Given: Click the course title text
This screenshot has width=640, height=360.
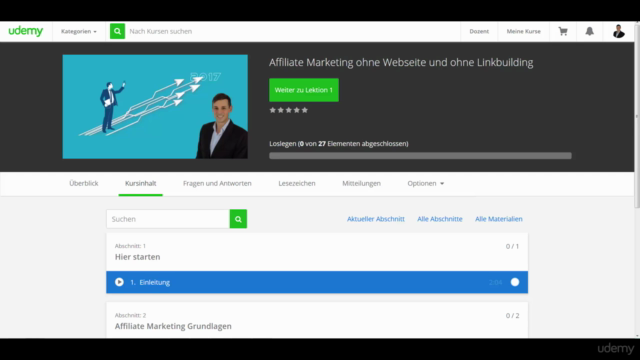Looking at the screenshot, I should pos(401,62).
